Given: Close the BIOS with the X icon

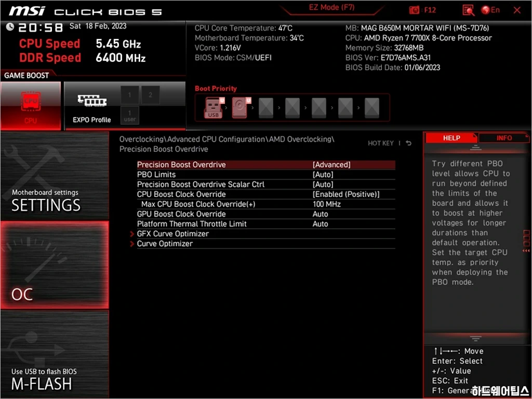Looking at the screenshot, I should point(517,10).
